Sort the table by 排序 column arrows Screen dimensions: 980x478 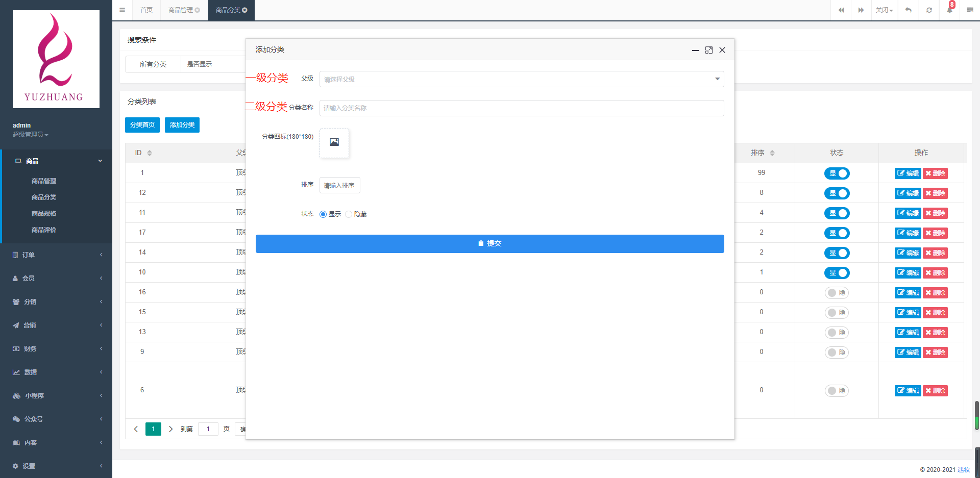pos(772,153)
